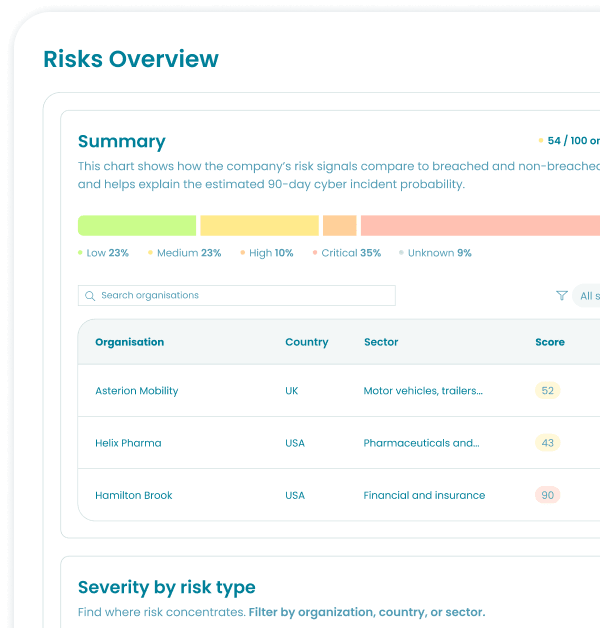The height and width of the screenshot is (628, 600).
Task: Click the Medium 23% legend item
Action: coord(185,253)
